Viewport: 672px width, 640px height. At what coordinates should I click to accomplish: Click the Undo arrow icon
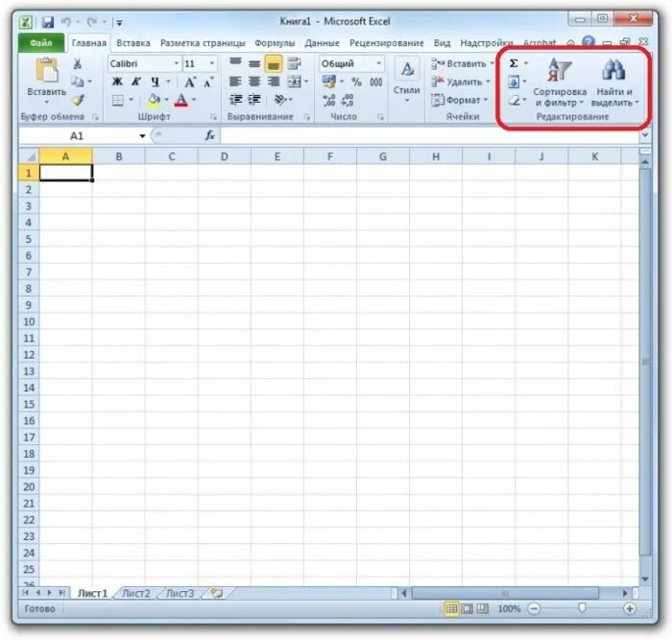pos(65,21)
